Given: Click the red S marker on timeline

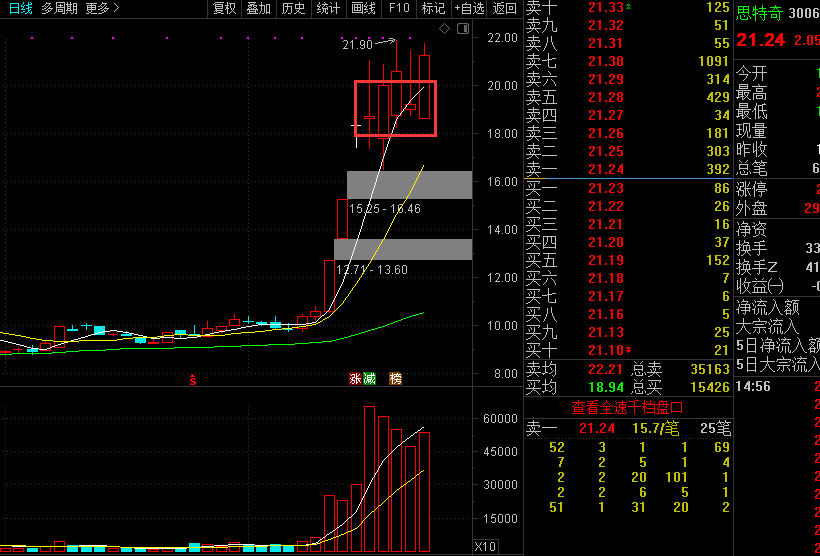Looking at the screenshot, I should click(x=193, y=380).
